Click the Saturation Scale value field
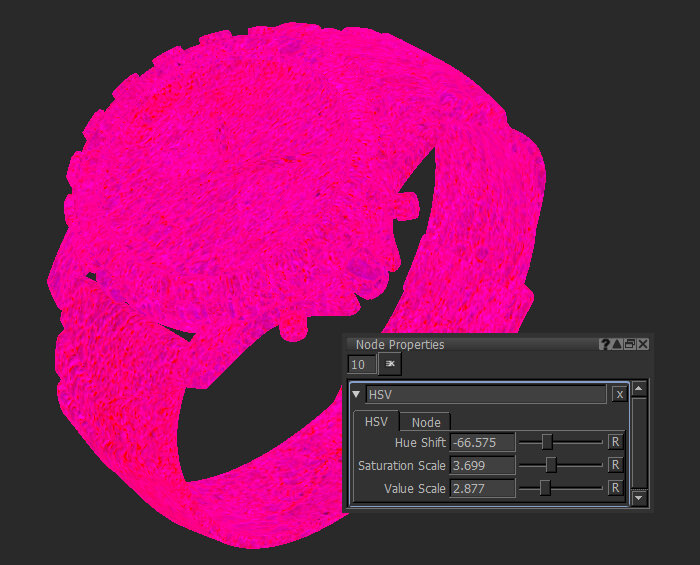Viewport: 700px width, 565px height. tap(482, 465)
